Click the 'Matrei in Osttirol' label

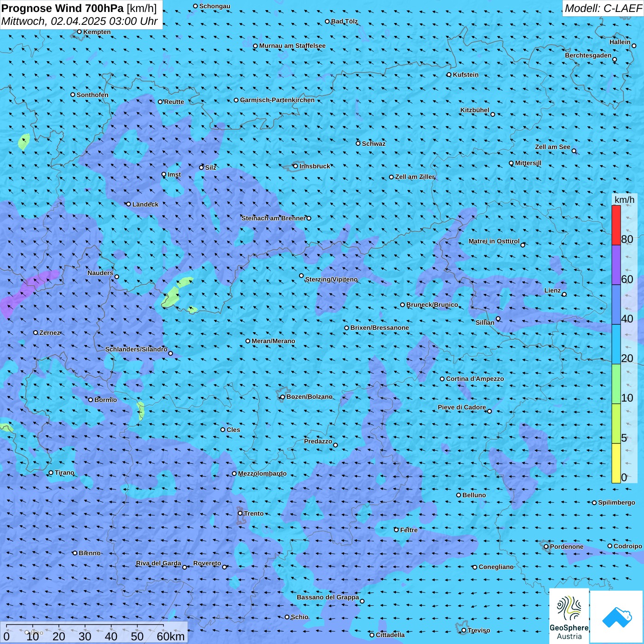tap(494, 241)
